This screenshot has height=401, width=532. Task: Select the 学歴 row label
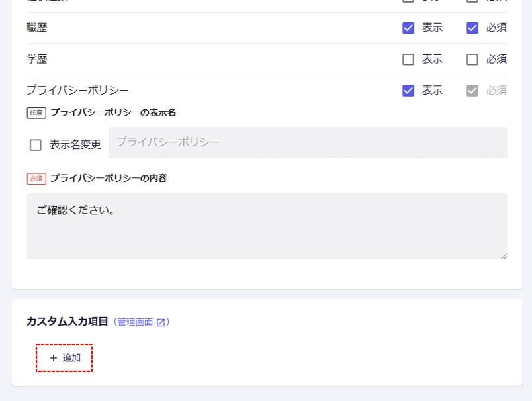coord(37,60)
